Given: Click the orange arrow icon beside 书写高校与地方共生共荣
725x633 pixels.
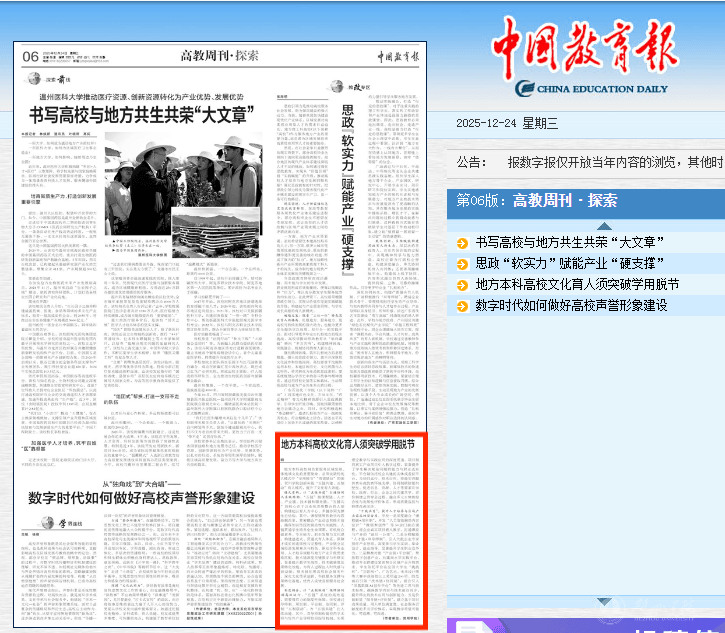Looking at the screenshot, I should 462,243.
